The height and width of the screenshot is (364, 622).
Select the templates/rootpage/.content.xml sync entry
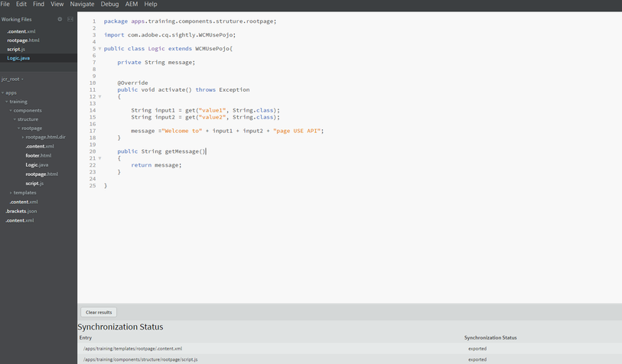click(132, 349)
